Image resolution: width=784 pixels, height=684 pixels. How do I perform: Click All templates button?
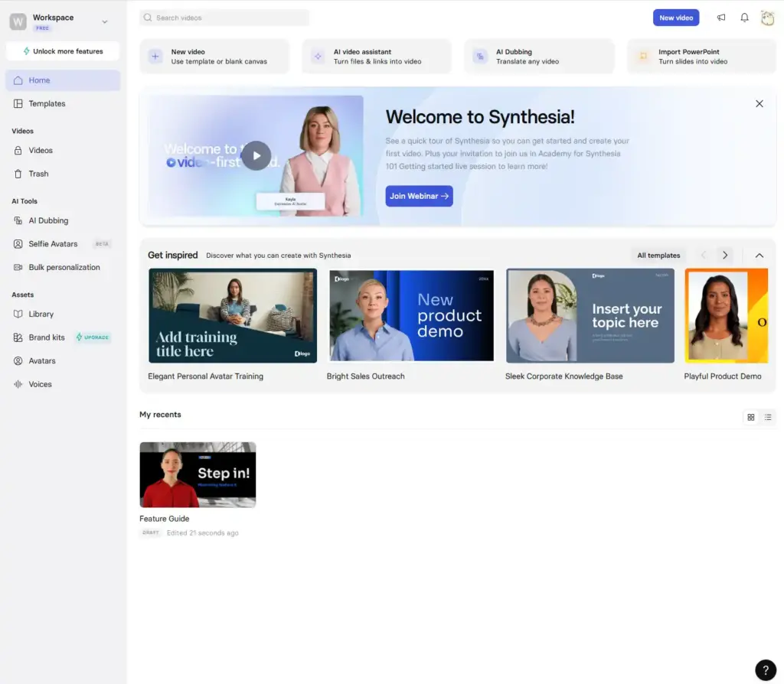(658, 256)
